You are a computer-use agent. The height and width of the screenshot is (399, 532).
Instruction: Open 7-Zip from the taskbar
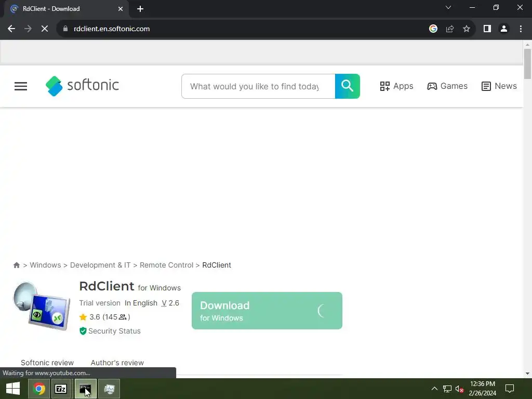(x=61, y=389)
